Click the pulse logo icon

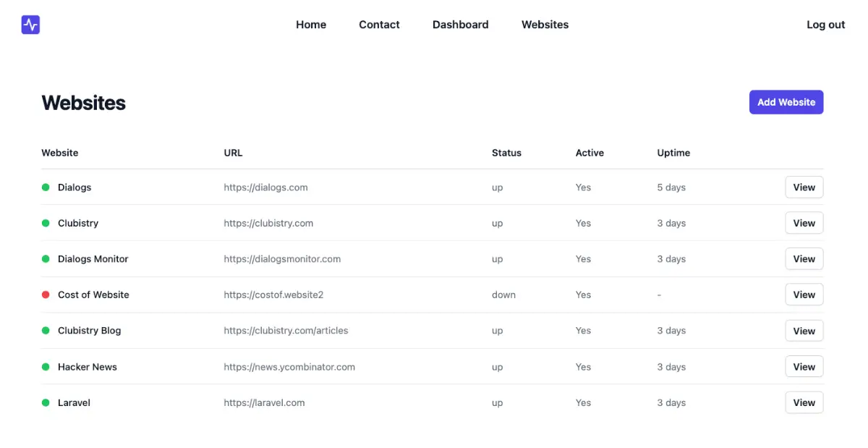point(30,25)
